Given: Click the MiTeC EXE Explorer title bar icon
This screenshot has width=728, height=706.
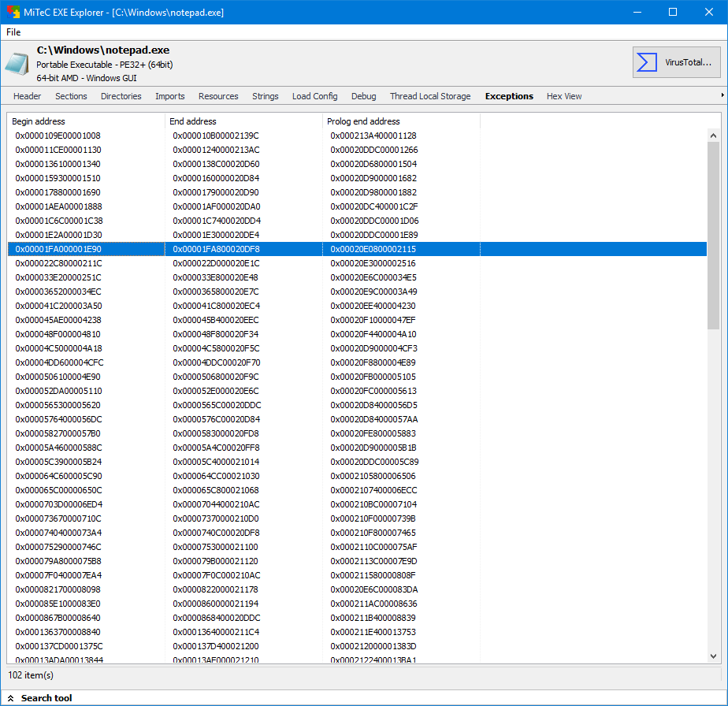Looking at the screenshot, I should click(x=13, y=12).
